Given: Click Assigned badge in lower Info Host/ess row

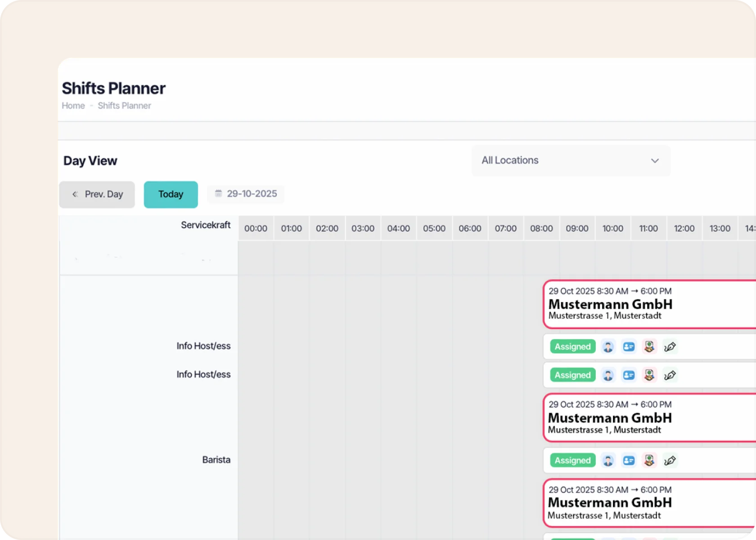Looking at the screenshot, I should [573, 375].
